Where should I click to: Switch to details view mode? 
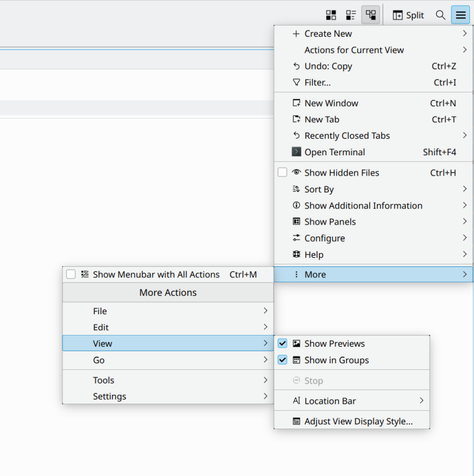(371, 15)
